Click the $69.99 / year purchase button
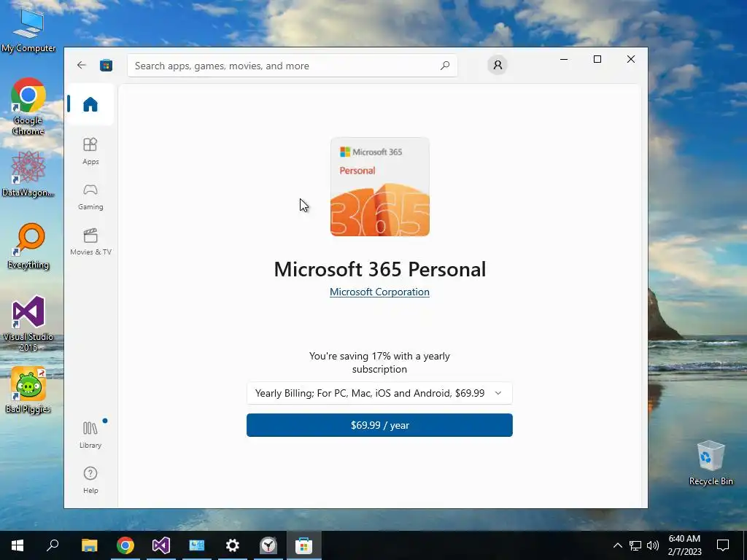Screen dimensions: 747x560 tap(379, 425)
